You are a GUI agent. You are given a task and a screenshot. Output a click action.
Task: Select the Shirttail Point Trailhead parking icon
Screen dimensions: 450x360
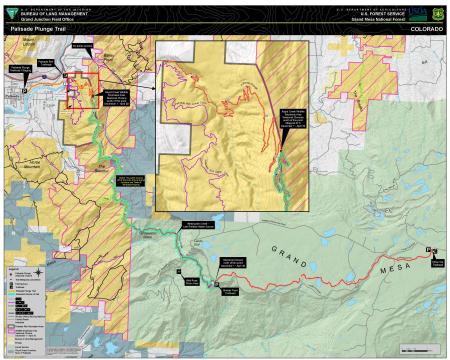point(217,284)
